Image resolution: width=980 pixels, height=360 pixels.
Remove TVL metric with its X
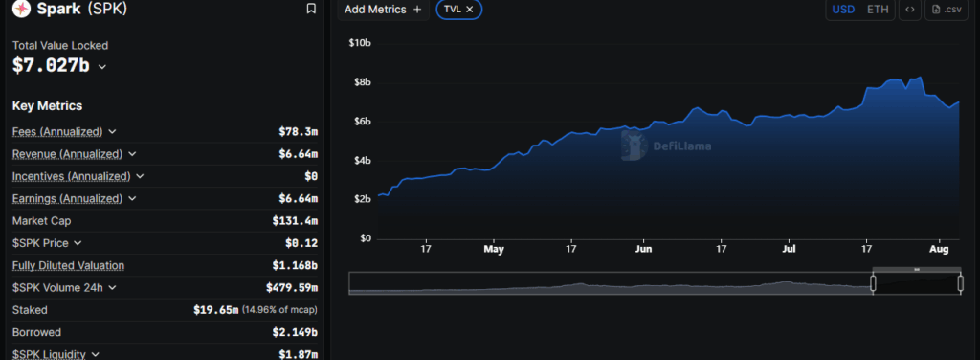[469, 10]
